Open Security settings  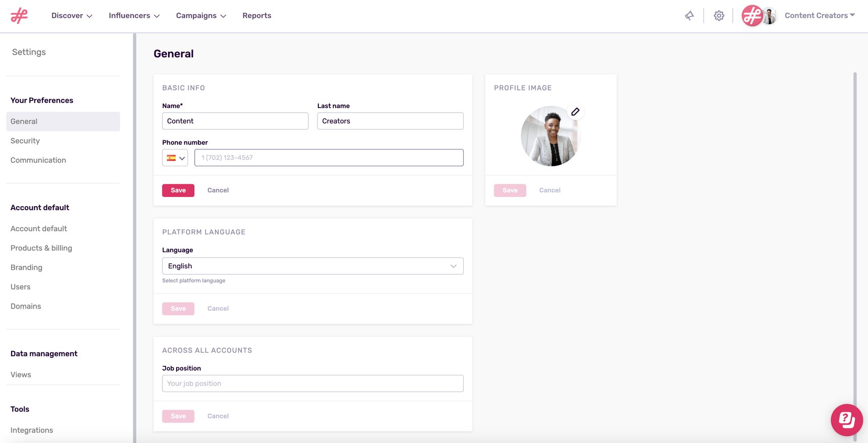pos(25,141)
